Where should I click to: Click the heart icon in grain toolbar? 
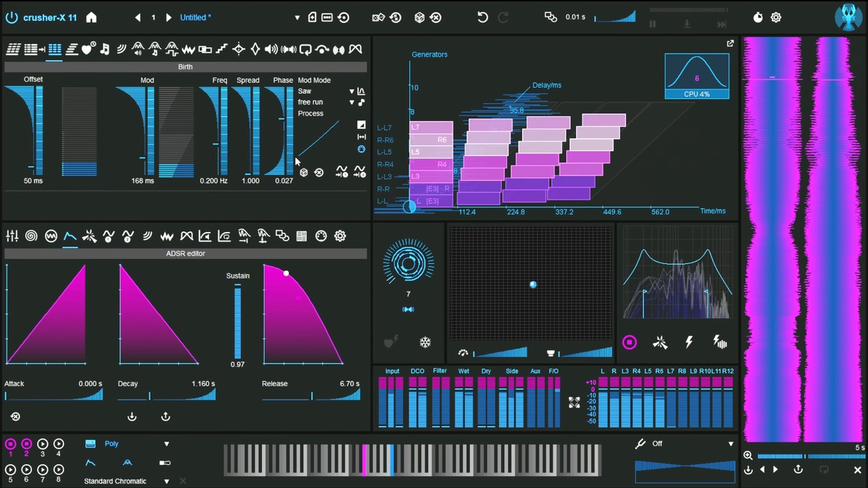[88, 49]
